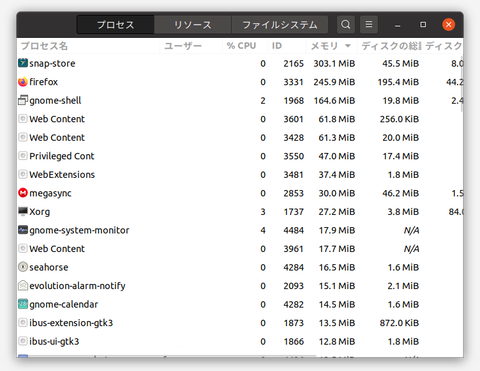Image resolution: width=480 pixels, height=371 pixels.
Task: Sort by プロセス名 column header
Action: coord(88,46)
